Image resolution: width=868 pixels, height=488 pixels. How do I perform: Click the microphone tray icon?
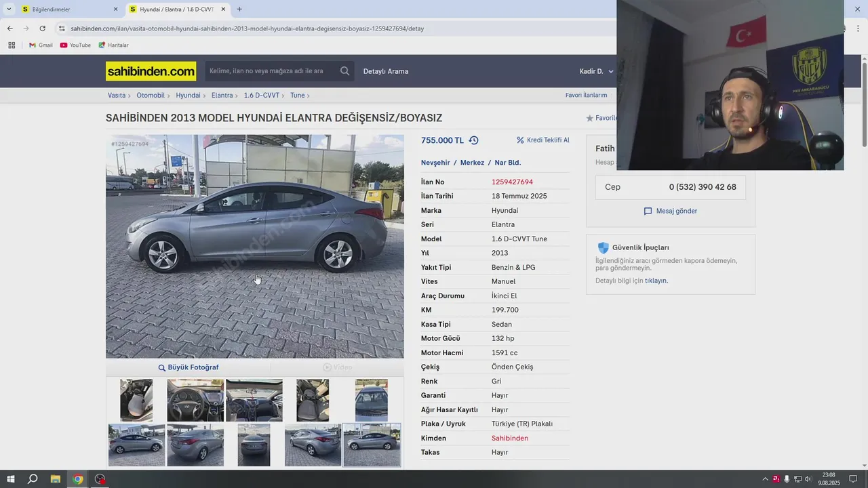point(787,479)
